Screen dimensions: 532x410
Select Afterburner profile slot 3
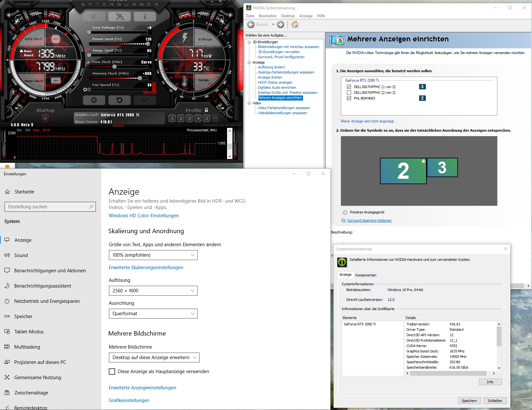point(189,118)
